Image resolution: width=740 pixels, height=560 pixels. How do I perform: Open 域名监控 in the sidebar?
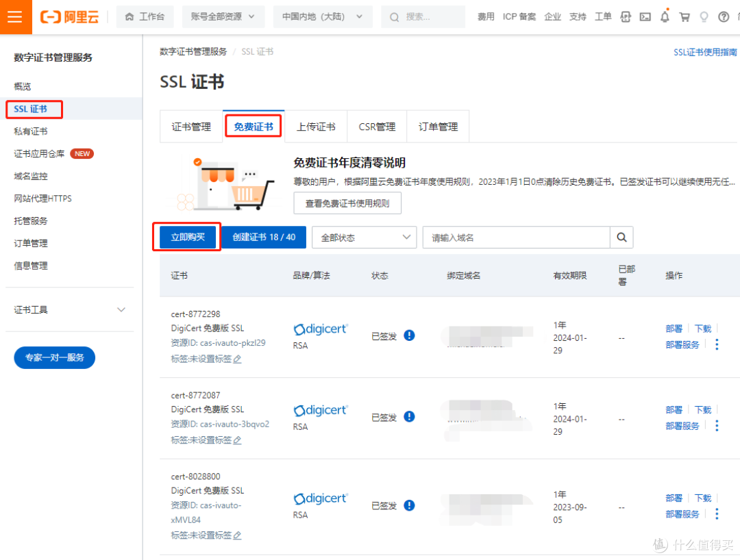pos(31,177)
